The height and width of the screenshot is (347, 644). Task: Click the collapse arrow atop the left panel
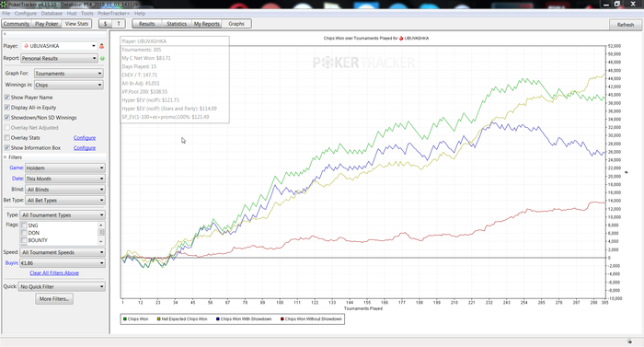coord(5,34)
